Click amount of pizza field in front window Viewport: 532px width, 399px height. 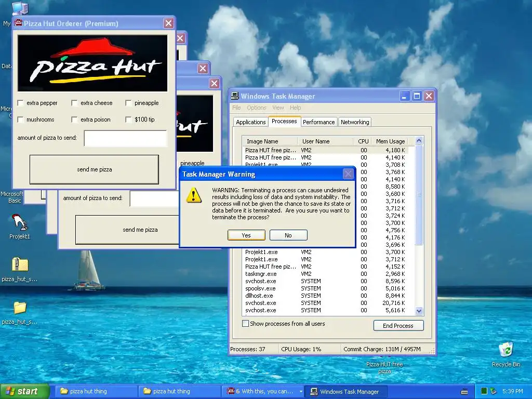pyautogui.click(x=126, y=138)
